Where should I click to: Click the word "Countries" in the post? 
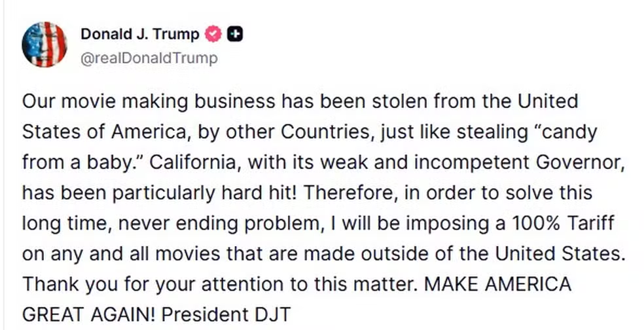(x=321, y=132)
